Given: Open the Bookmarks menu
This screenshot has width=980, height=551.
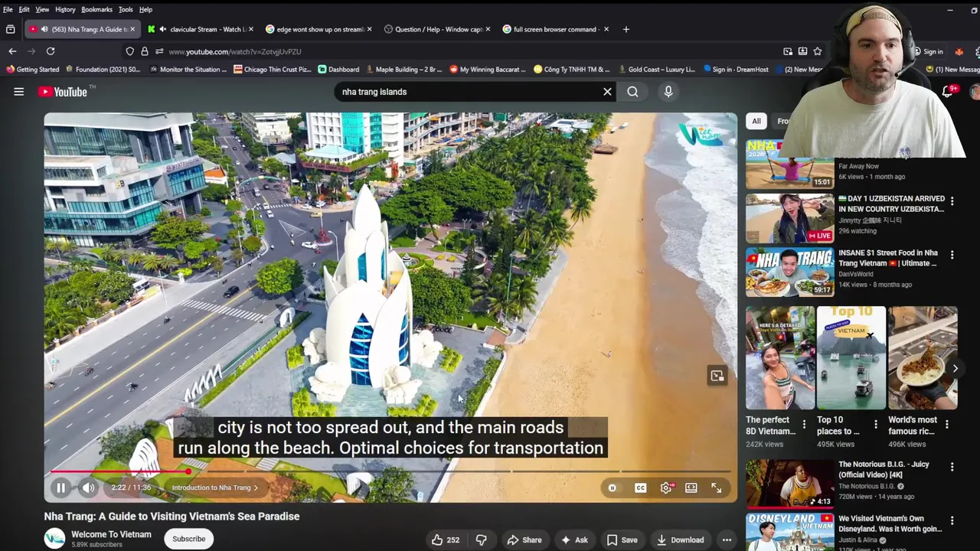Looking at the screenshot, I should click(96, 9).
